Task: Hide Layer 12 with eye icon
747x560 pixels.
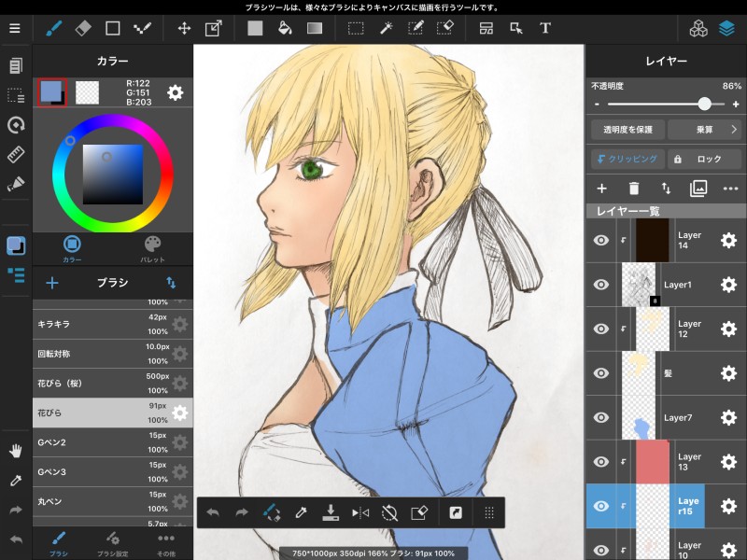Action: click(x=601, y=329)
